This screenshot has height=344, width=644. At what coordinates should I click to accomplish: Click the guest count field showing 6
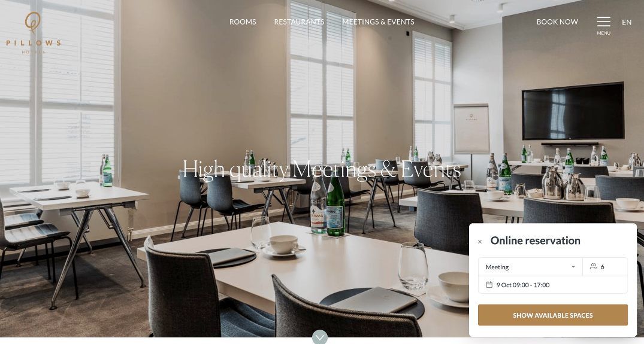pos(605,267)
